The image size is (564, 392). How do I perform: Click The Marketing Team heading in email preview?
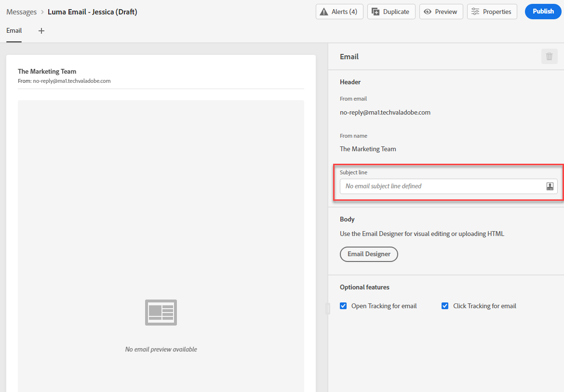(x=47, y=71)
